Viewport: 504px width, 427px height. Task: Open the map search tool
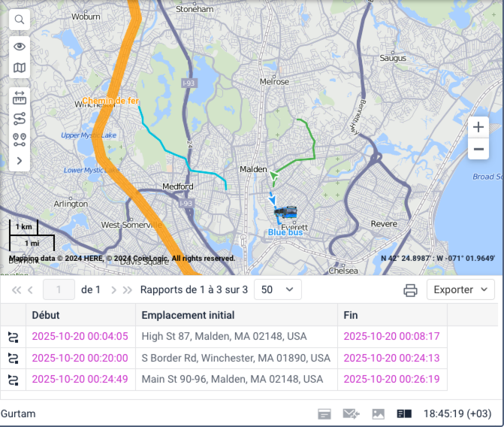pos(20,20)
